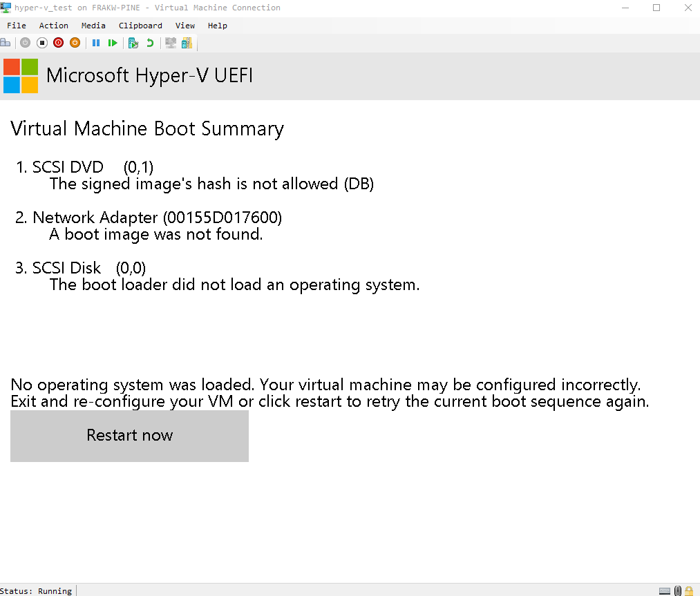The width and height of the screenshot is (700, 596).
Task: Click the padlock security status icon
Action: (689, 590)
